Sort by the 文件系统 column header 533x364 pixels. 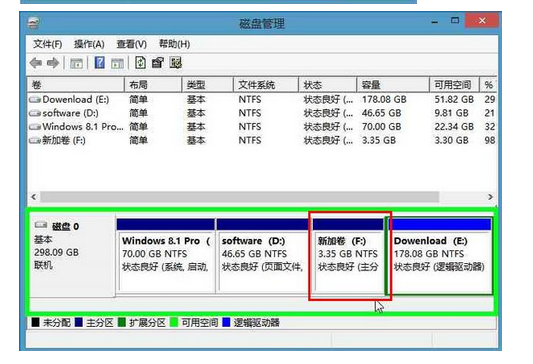[x=266, y=85]
